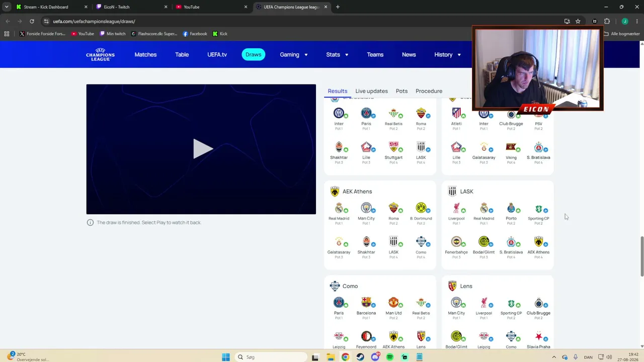Open the Chrome tab search dropdown

click(7, 7)
